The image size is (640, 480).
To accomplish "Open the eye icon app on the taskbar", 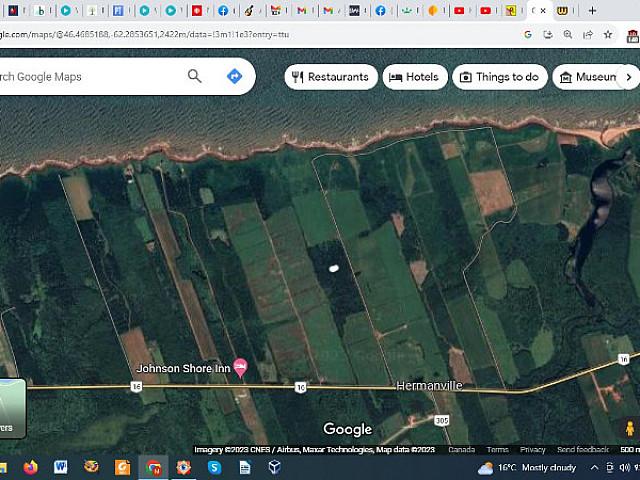I will [x=184, y=467].
